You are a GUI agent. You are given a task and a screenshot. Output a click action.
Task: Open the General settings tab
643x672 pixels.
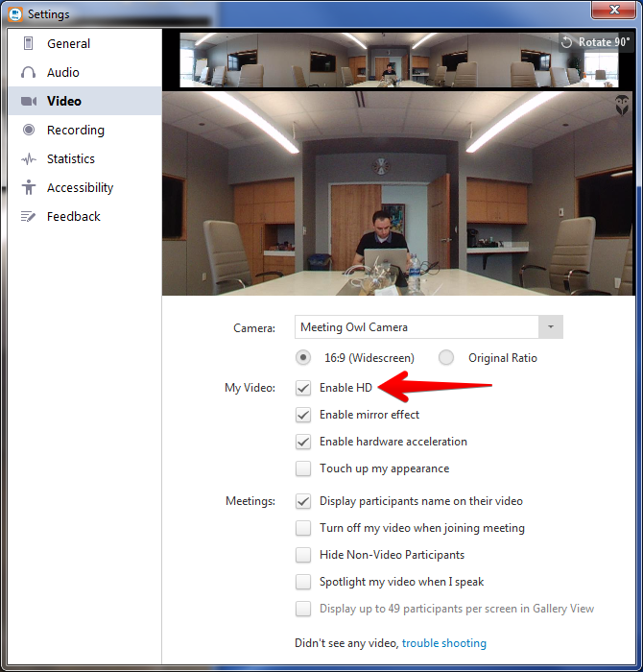[84, 43]
